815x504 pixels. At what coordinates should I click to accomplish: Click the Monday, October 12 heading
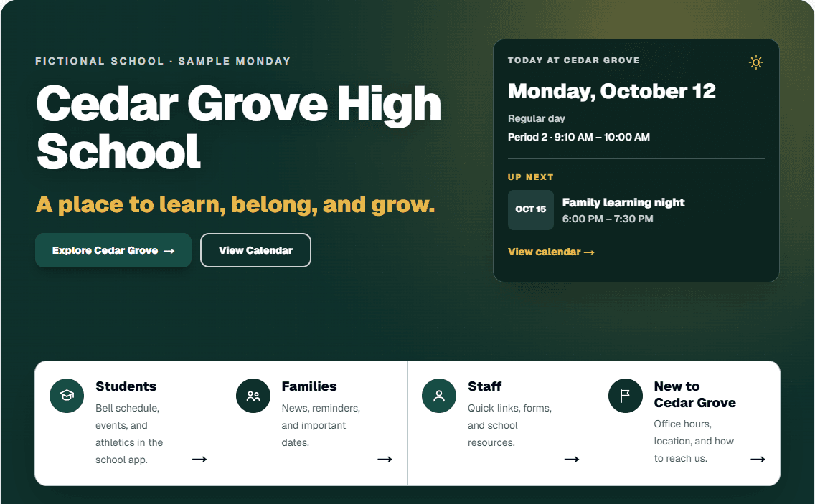612,92
